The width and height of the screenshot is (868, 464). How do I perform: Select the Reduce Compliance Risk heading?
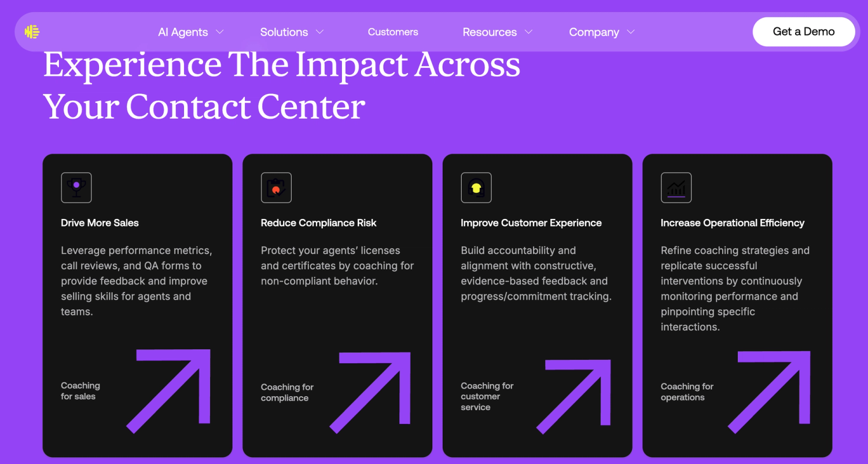pyautogui.click(x=319, y=223)
